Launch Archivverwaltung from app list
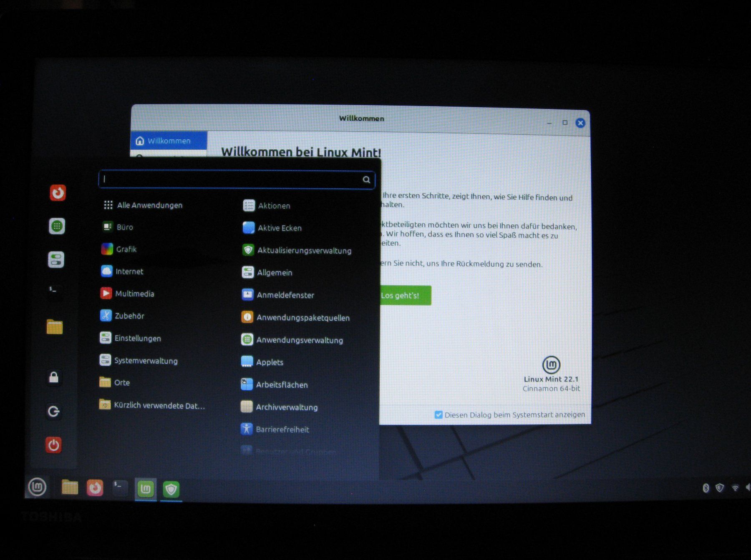This screenshot has width=751, height=560. [279, 407]
